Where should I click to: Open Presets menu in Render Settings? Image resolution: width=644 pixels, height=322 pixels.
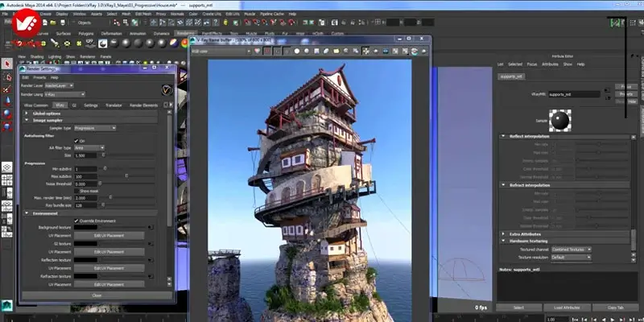[39, 77]
